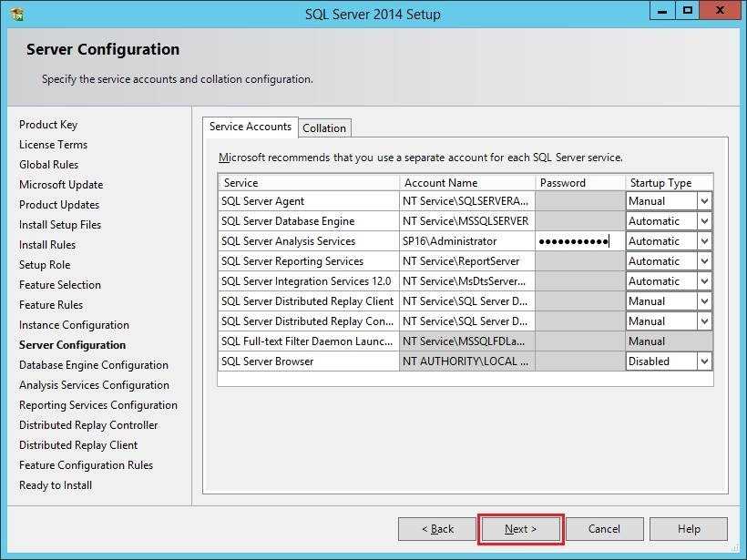Select Server Configuration step in sidebar
The width and height of the screenshot is (747, 560).
click(x=72, y=345)
